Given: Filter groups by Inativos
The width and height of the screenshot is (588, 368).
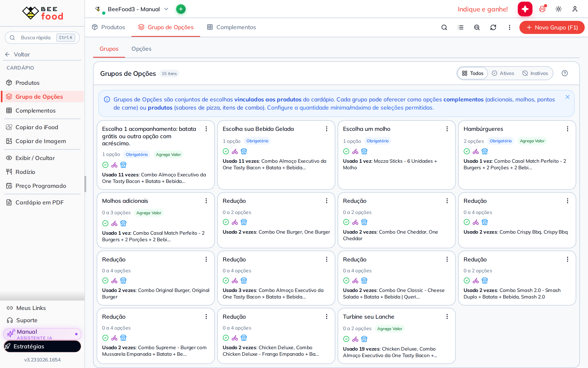Looking at the screenshot, I should click(535, 73).
